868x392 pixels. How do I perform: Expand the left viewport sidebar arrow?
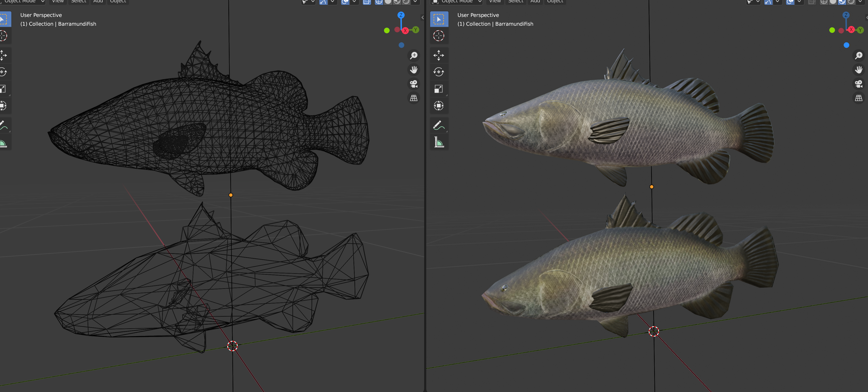click(x=422, y=18)
